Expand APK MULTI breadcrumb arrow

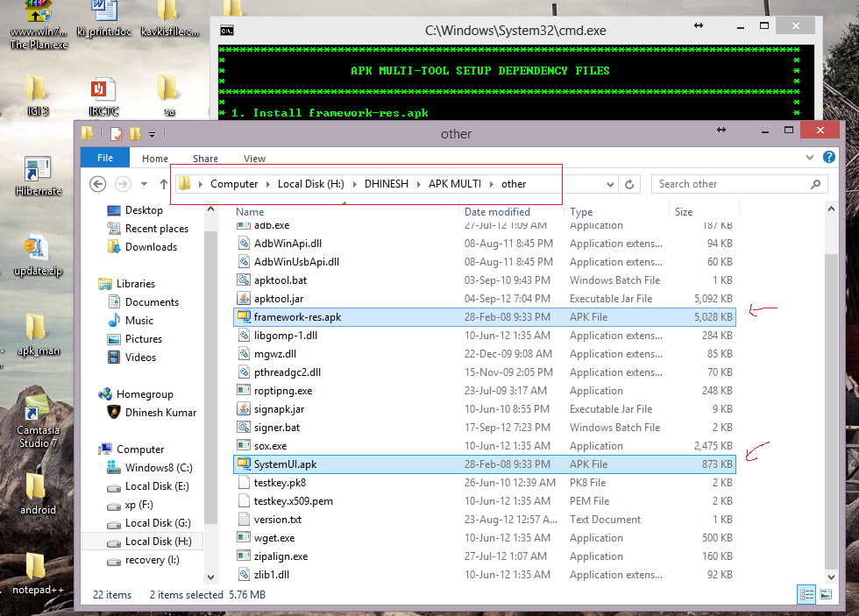click(x=492, y=184)
